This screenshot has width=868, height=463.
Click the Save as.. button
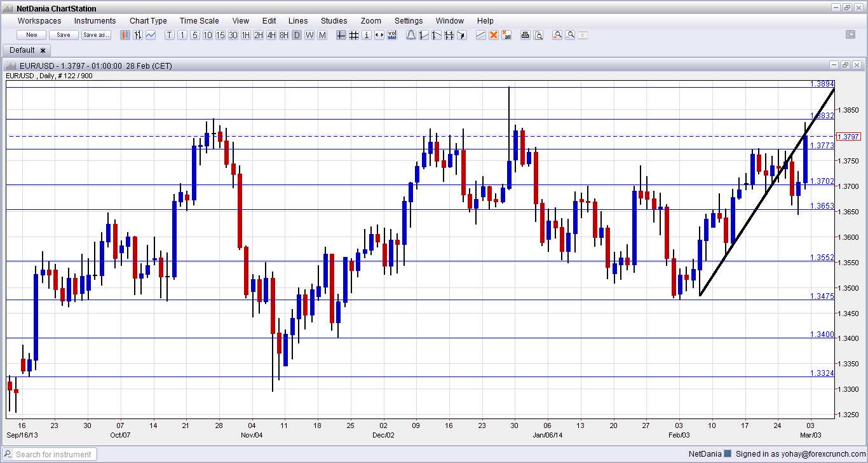pos(96,35)
